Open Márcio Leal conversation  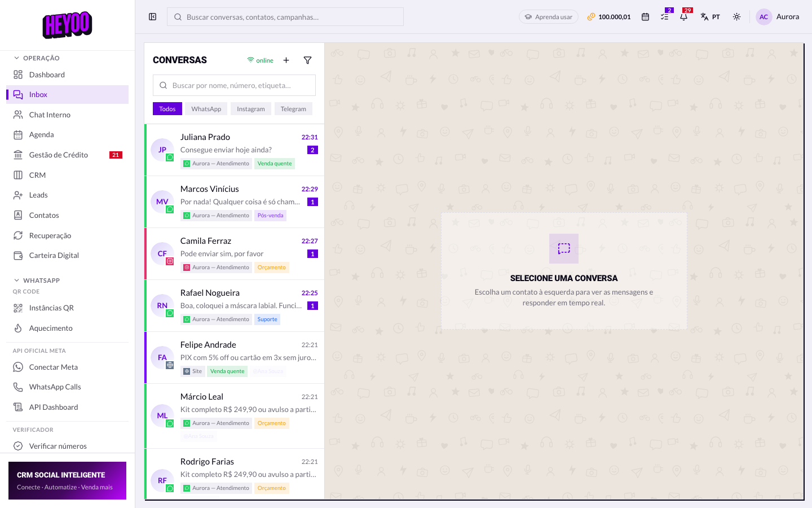click(235, 416)
